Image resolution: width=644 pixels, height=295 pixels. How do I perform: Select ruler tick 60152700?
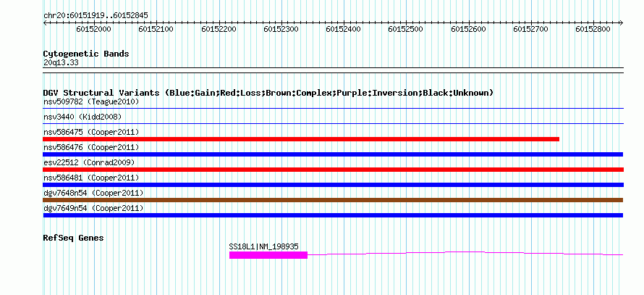pos(531,30)
